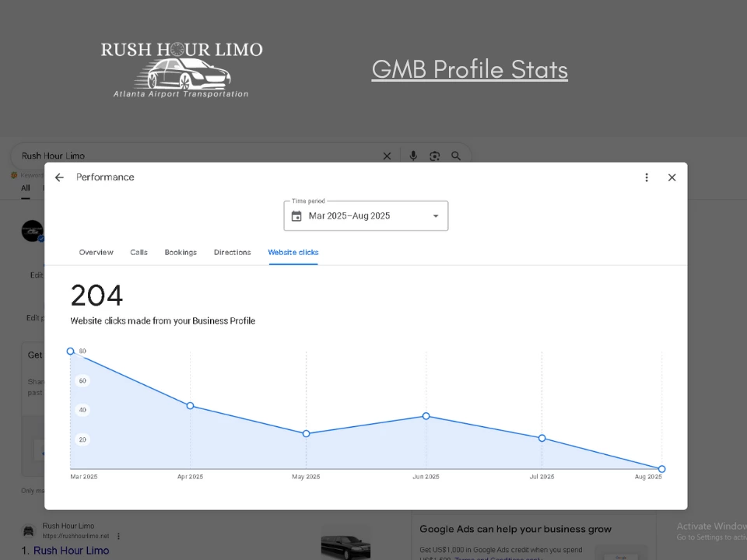Viewport: 747px width, 560px height.
Task: Select the All search results tab
Action: pyautogui.click(x=26, y=188)
